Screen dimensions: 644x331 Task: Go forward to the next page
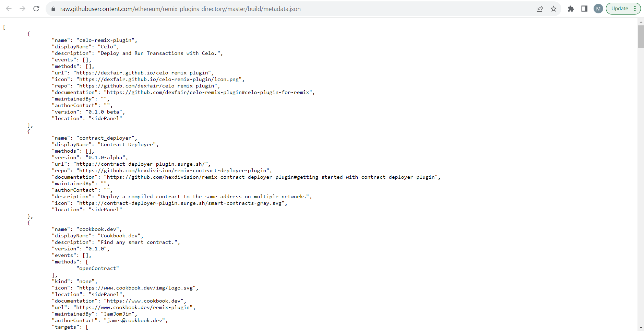tap(23, 9)
